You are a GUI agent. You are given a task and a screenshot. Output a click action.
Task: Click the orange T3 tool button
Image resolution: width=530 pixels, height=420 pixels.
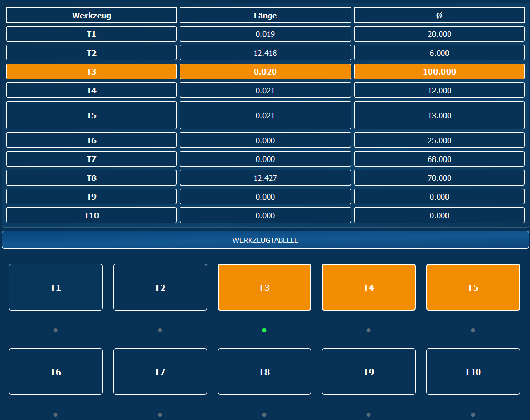tap(264, 287)
